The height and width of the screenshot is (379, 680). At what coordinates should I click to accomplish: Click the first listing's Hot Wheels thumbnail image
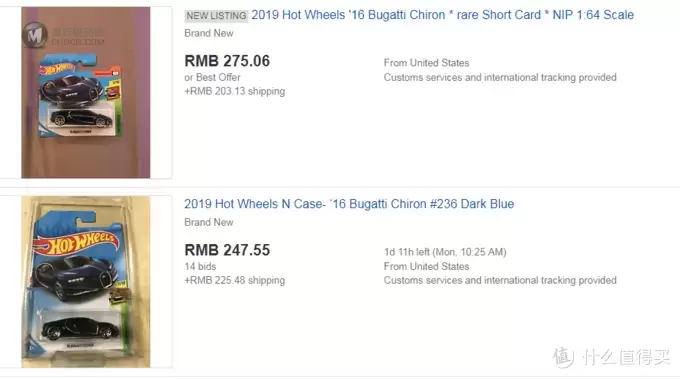coord(86,92)
